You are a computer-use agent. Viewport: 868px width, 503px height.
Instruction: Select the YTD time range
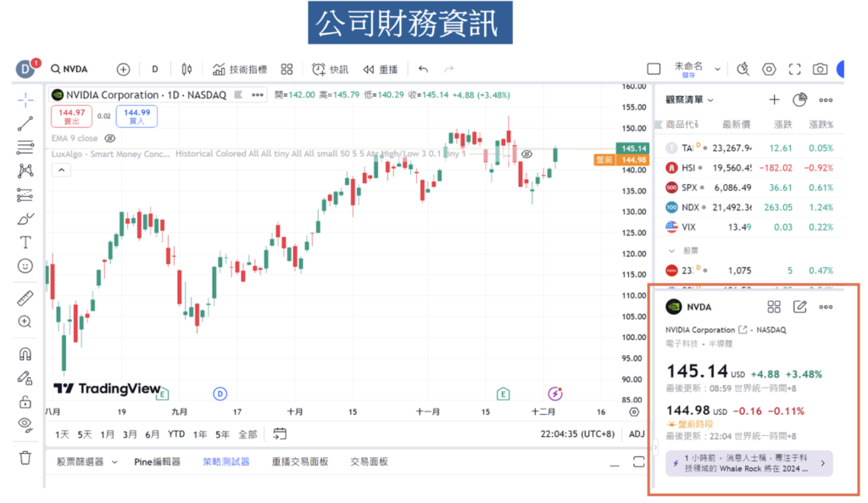(176, 434)
